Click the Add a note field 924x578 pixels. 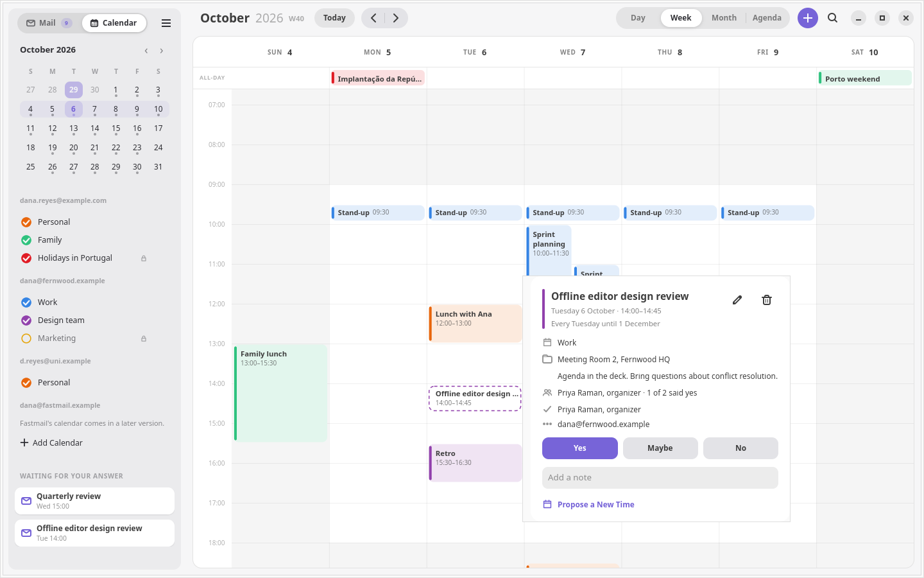click(x=660, y=478)
